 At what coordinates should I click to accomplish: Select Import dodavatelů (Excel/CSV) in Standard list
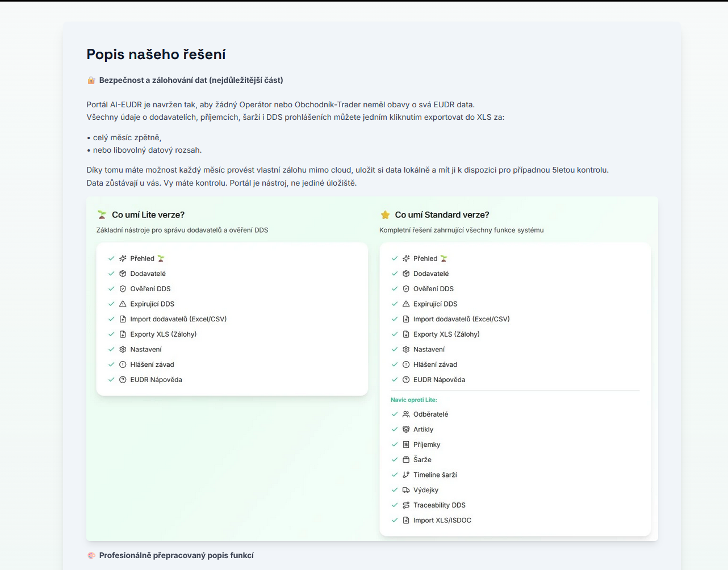pos(461,319)
